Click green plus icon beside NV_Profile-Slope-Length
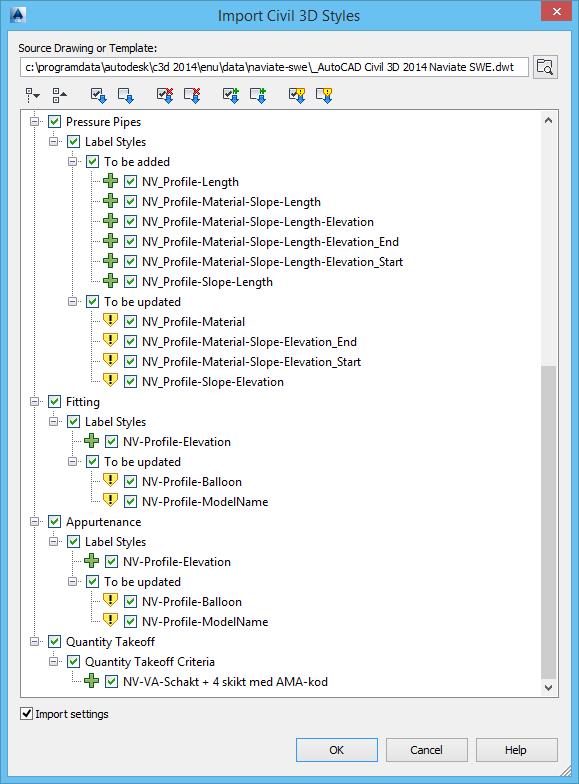 tap(110, 281)
